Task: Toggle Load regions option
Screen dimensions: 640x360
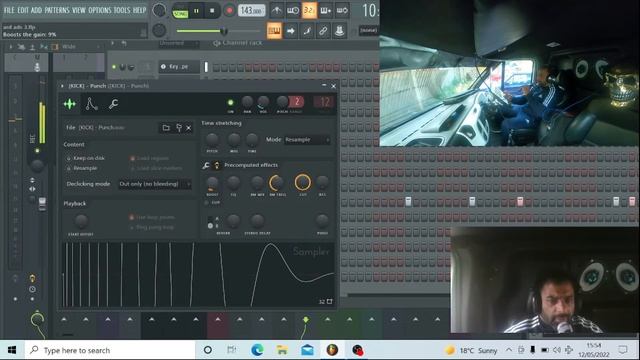Action: pyautogui.click(x=149, y=158)
